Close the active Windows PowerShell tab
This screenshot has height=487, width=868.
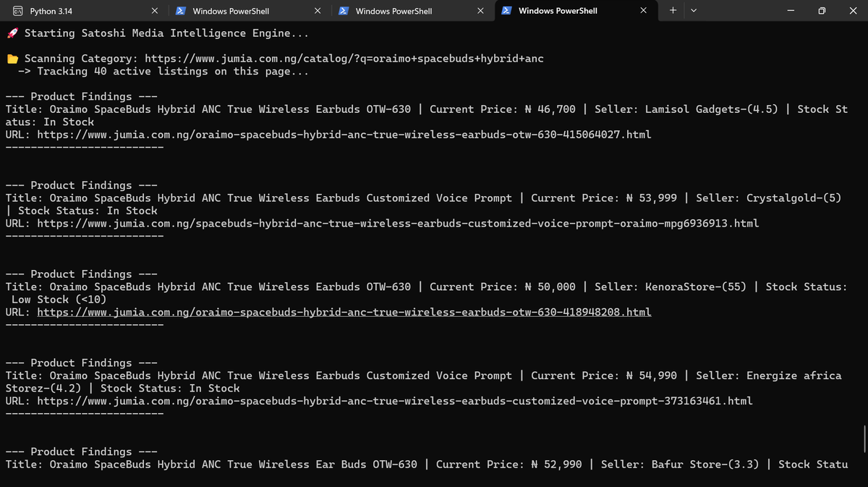(644, 11)
